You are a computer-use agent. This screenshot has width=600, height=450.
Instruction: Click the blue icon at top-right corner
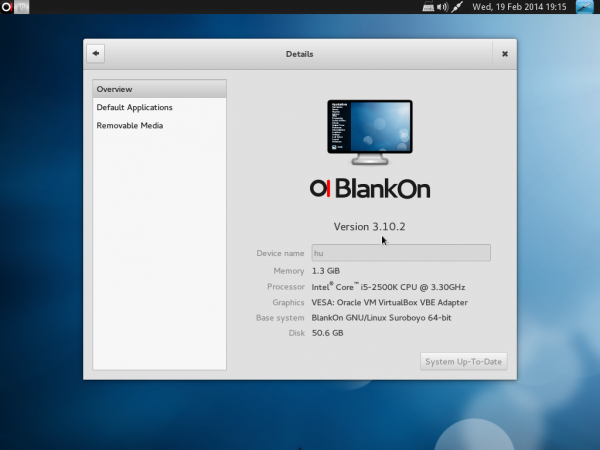coord(585,7)
